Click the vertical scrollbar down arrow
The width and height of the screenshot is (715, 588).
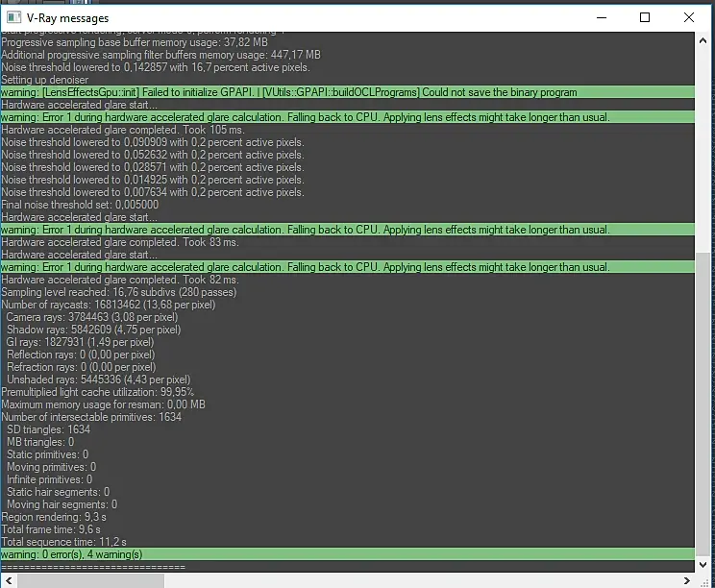[x=703, y=564]
